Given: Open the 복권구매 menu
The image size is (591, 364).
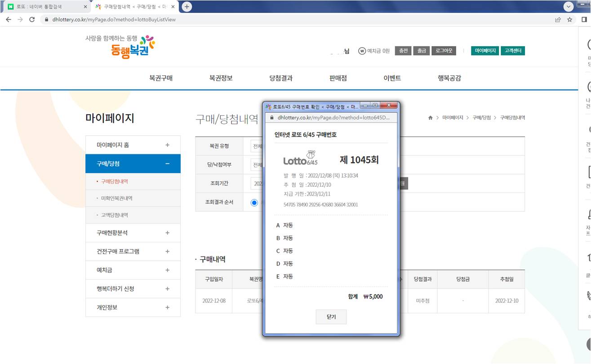Looking at the screenshot, I should pyautogui.click(x=161, y=78).
